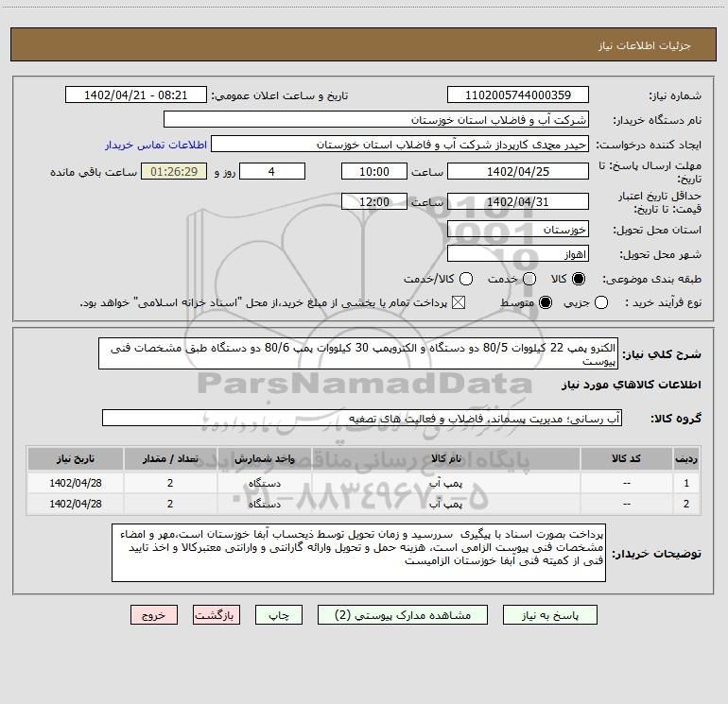Select the کالا/خدمت radio button

point(466,279)
